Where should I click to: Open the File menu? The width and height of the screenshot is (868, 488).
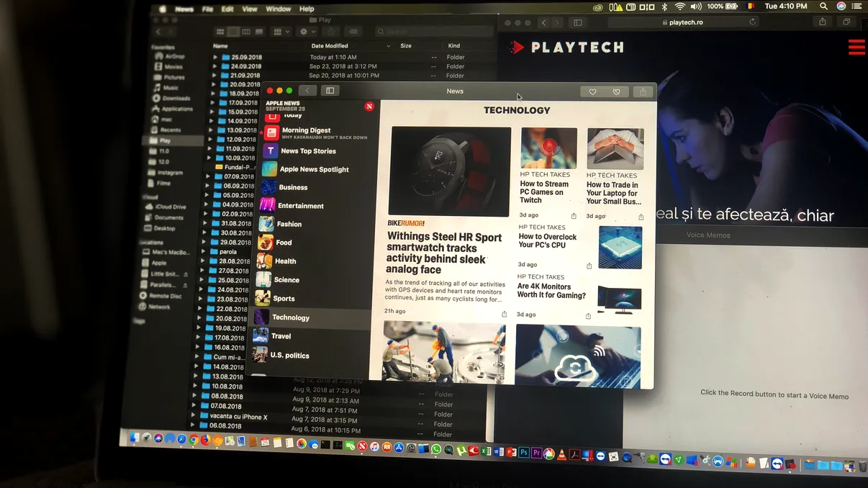click(207, 9)
